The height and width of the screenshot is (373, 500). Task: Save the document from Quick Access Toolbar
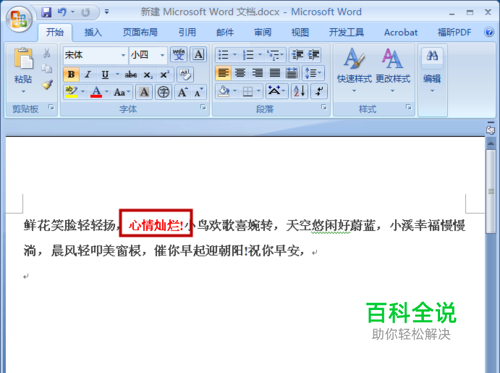pos(46,12)
